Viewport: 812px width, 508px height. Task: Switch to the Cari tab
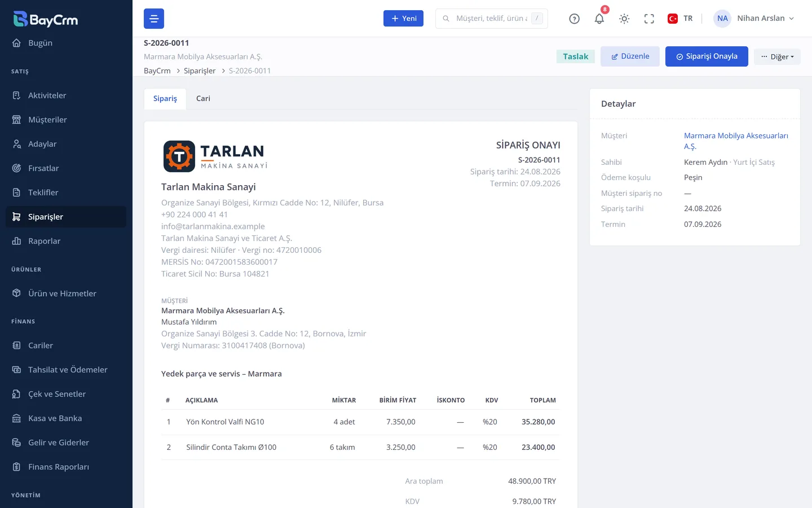click(x=203, y=98)
